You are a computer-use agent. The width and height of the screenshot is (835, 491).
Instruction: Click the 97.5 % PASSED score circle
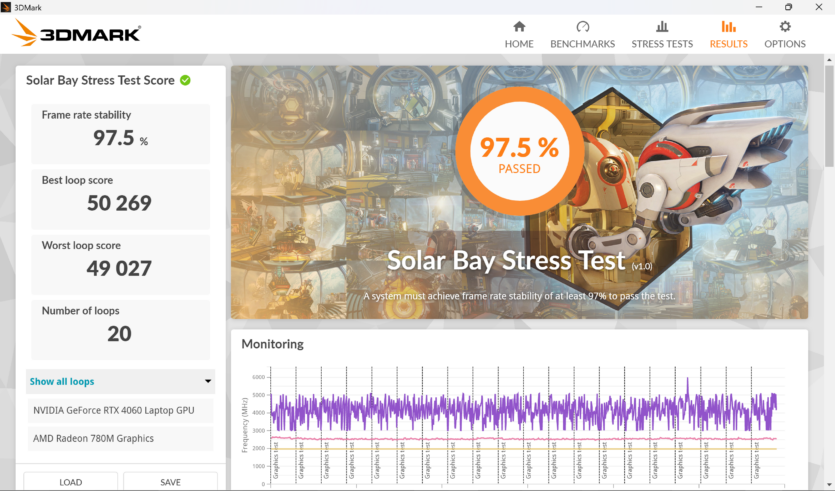[519, 151]
